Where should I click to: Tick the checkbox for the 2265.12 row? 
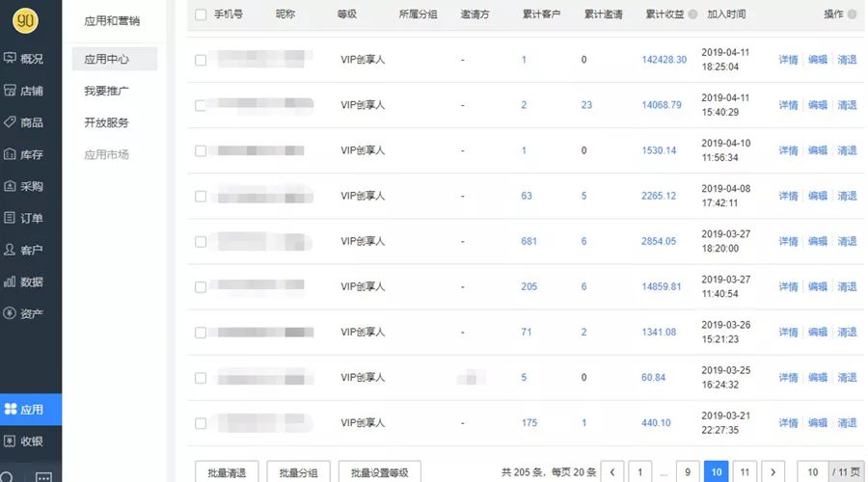coord(201,196)
